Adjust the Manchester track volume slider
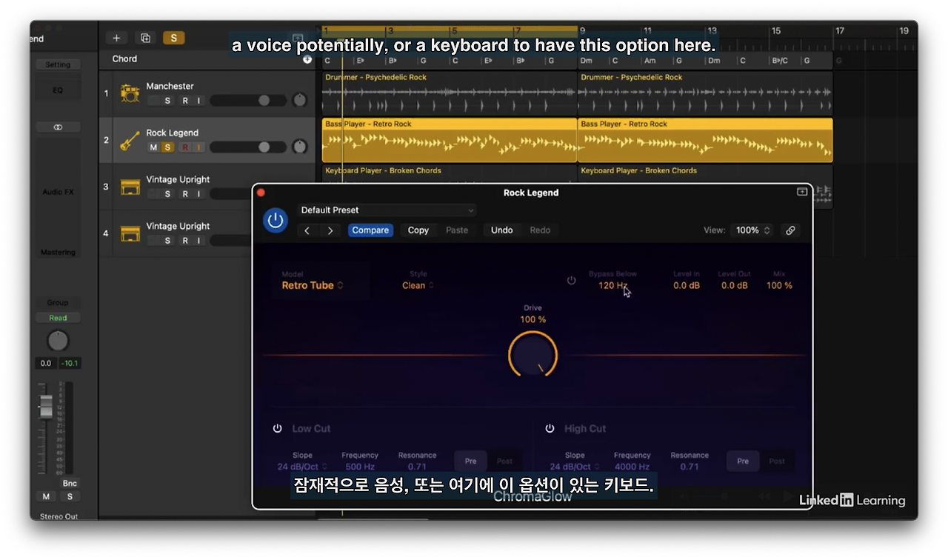 [x=249, y=100]
